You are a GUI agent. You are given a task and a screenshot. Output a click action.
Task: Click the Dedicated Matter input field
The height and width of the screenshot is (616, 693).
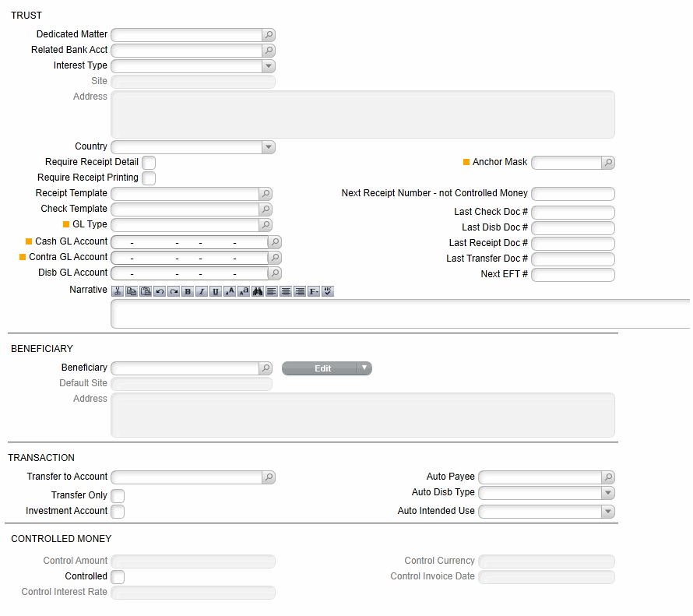(187, 34)
